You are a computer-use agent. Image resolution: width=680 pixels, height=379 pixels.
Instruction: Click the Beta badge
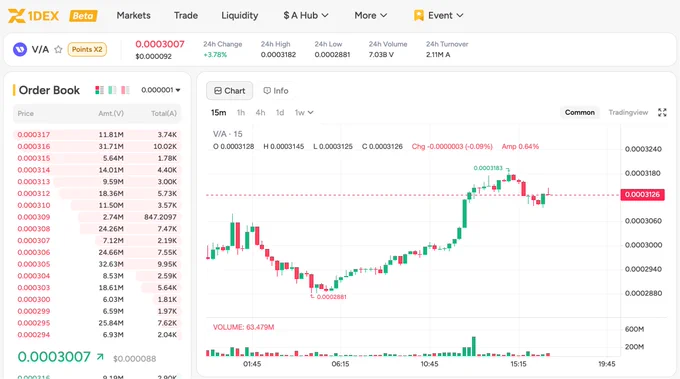point(83,16)
